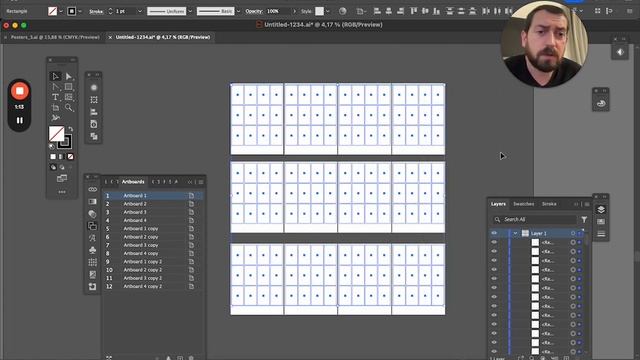The height and width of the screenshot is (360, 640).
Task: Select the Pen tool
Action: (56, 87)
